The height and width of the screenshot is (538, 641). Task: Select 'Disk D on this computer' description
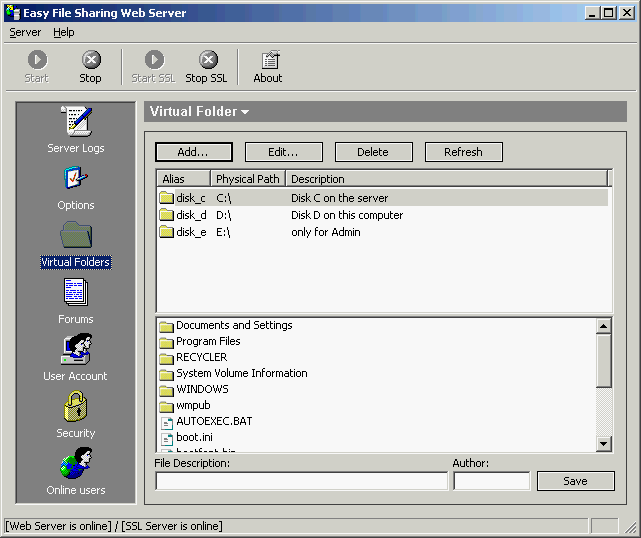(347, 215)
